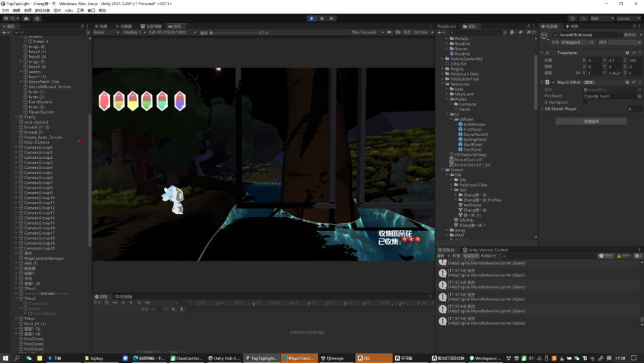Click the global search magnifier icon

pos(584,19)
